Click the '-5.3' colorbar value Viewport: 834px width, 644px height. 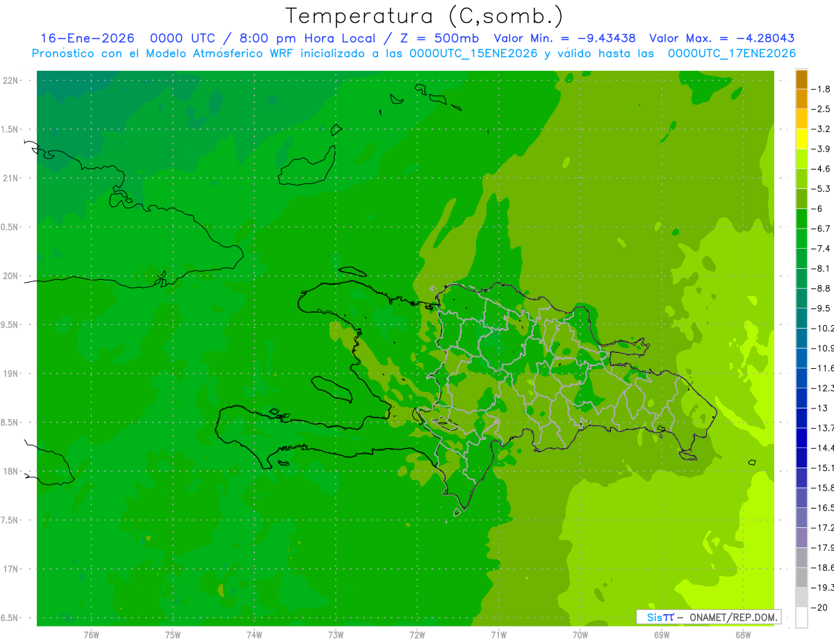[x=821, y=188]
